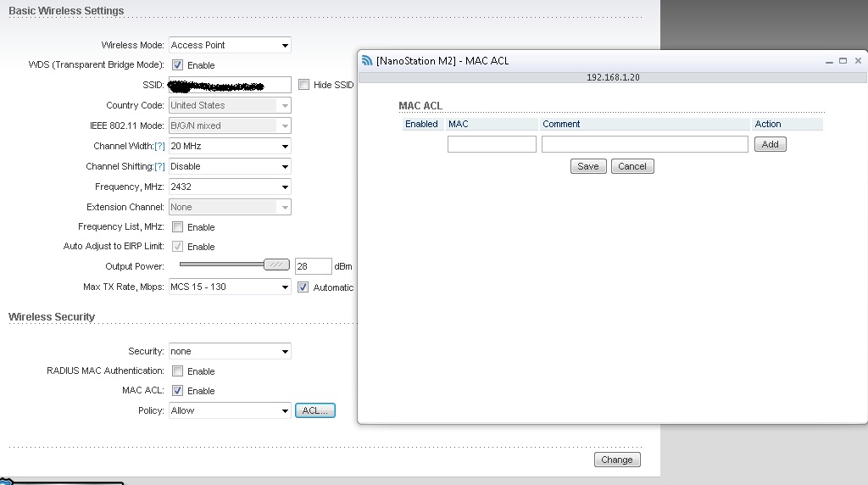The image size is (868, 485).
Task: Expand the Channel Width dropdown
Action: [230, 146]
